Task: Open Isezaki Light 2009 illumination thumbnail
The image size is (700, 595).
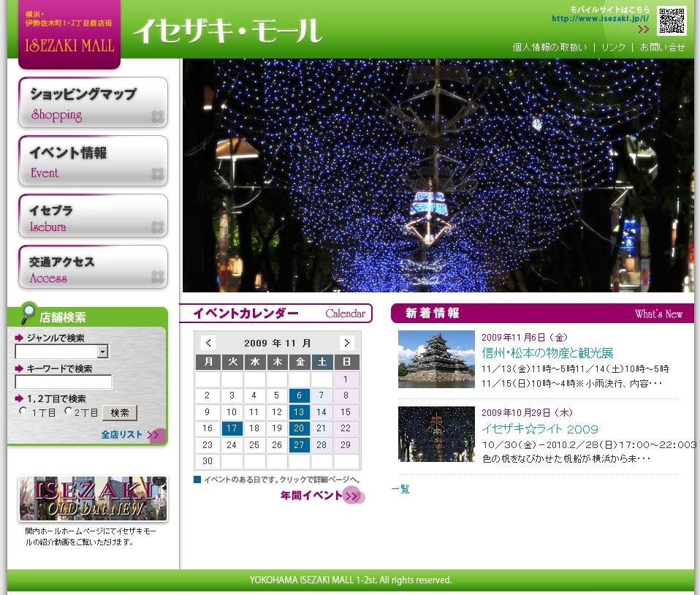Action: [x=436, y=434]
